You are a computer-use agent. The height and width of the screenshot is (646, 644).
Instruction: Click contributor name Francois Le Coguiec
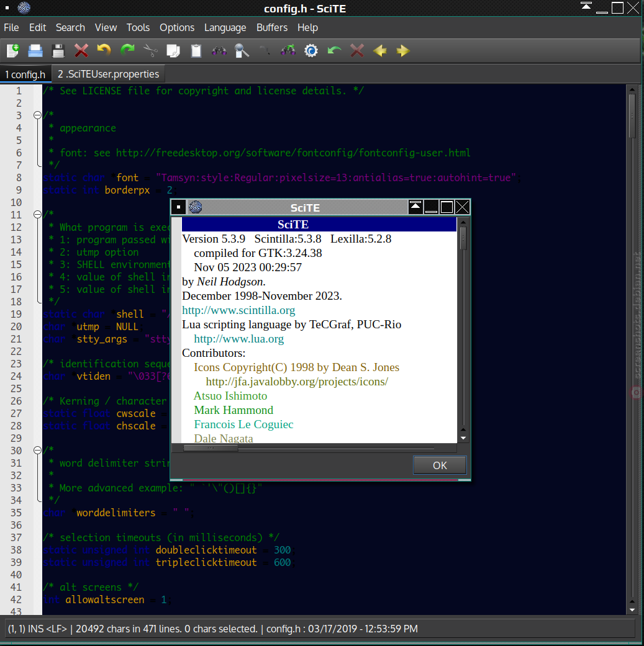click(x=243, y=424)
